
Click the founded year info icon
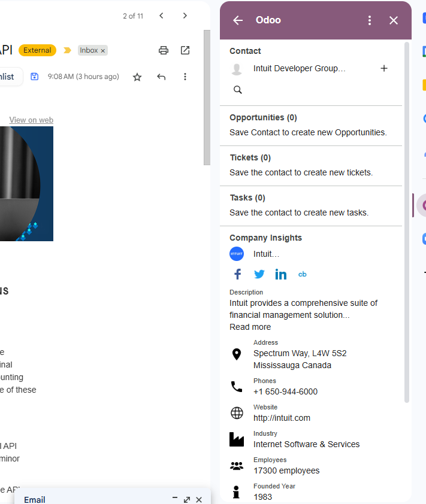tap(236, 492)
